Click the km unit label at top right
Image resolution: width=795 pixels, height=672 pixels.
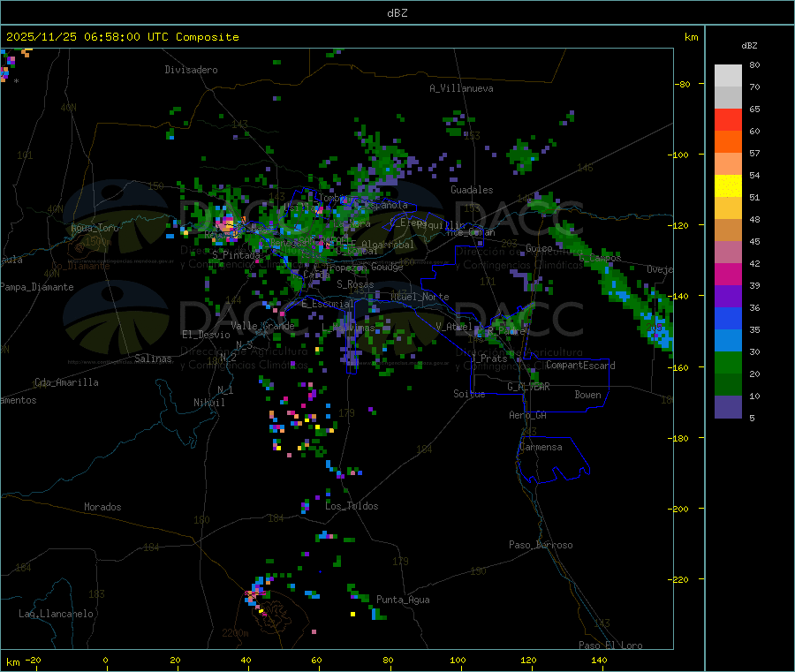[x=691, y=37]
